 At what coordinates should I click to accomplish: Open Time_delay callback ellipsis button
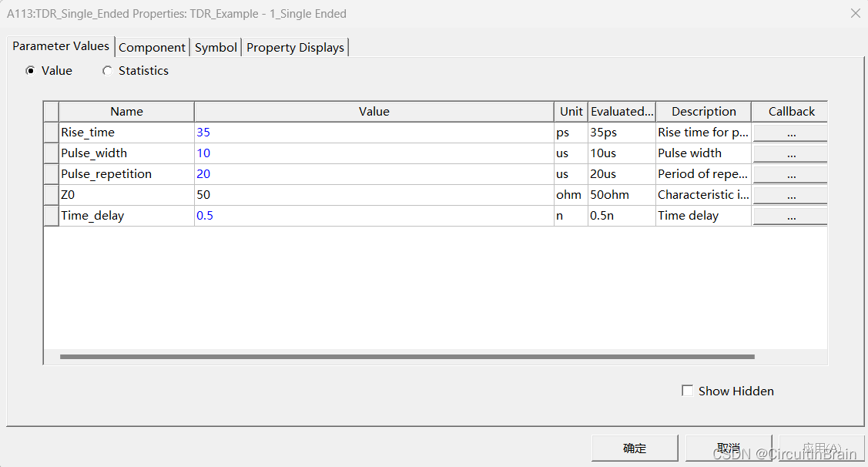click(790, 216)
